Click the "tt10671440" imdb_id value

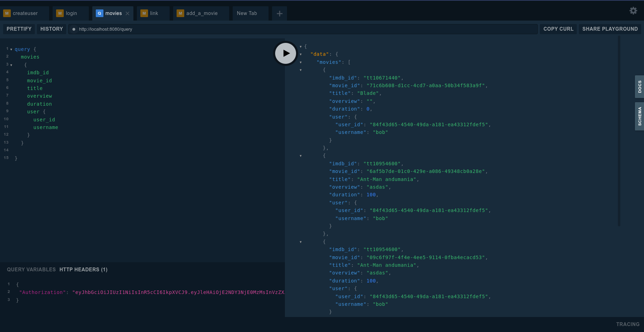coord(382,78)
